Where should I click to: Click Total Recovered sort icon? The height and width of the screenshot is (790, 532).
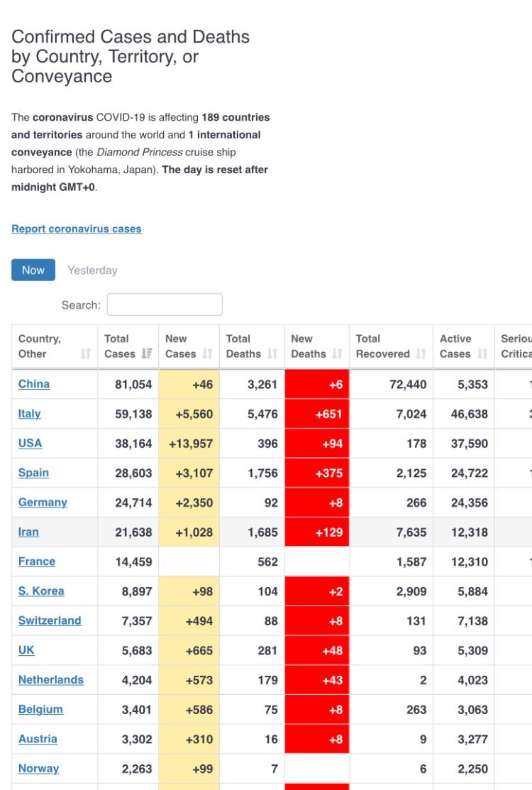[421, 353]
